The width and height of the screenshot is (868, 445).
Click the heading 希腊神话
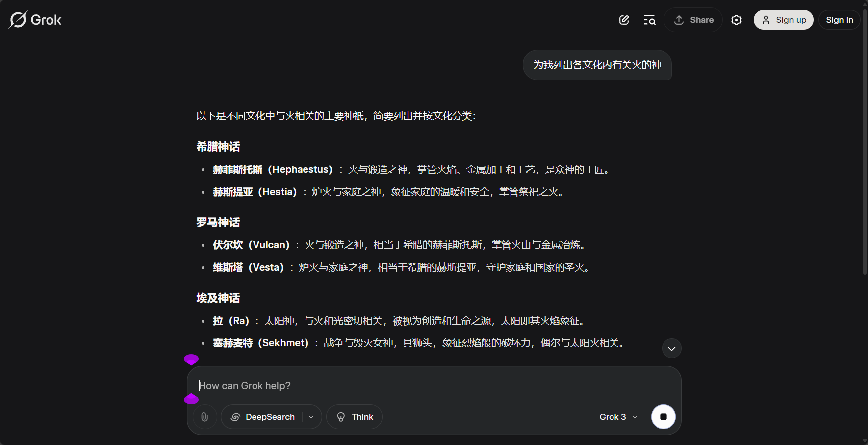coord(218,147)
